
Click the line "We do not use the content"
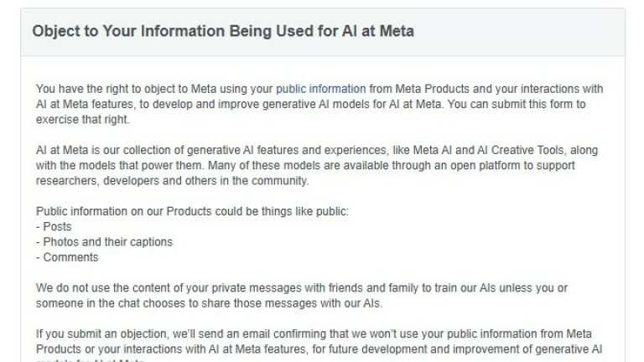pos(302,288)
